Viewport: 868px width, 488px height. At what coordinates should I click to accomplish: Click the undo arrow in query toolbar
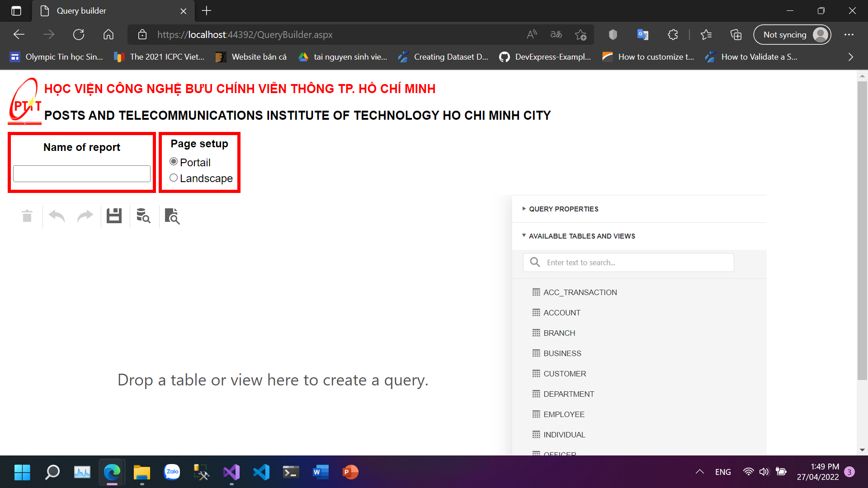57,216
